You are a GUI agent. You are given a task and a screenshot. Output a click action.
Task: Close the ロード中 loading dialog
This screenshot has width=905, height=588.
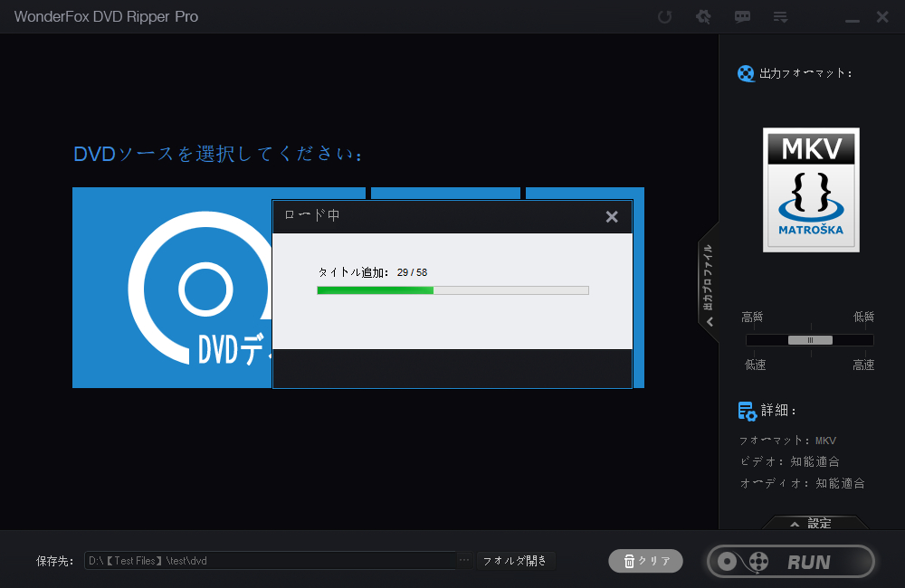[612, 216]
